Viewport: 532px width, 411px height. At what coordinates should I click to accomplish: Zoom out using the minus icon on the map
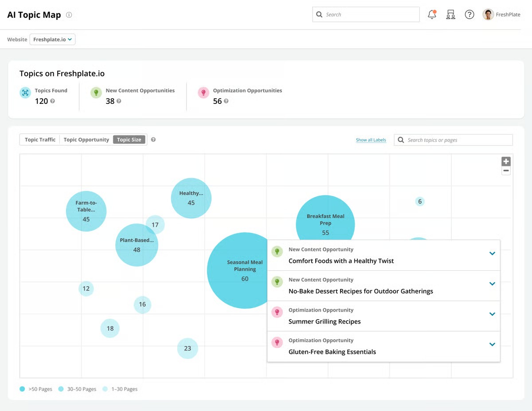click(x=505, y=171)
